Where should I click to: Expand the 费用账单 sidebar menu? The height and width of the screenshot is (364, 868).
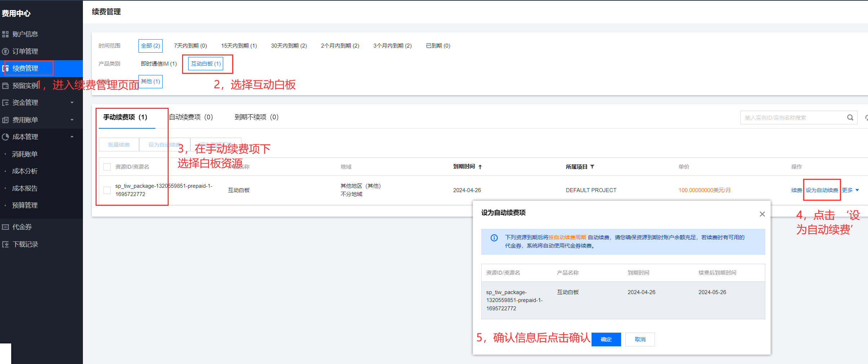72,120
